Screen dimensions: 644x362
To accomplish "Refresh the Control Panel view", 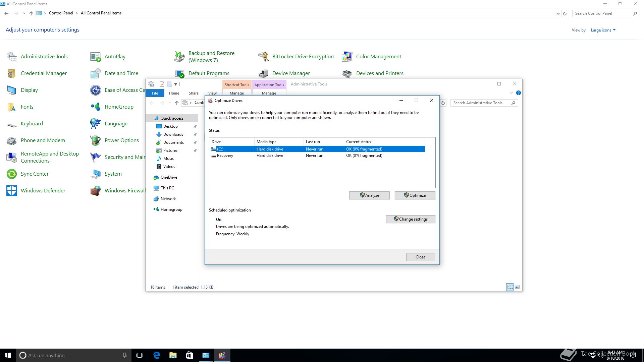I will point(565,13).
